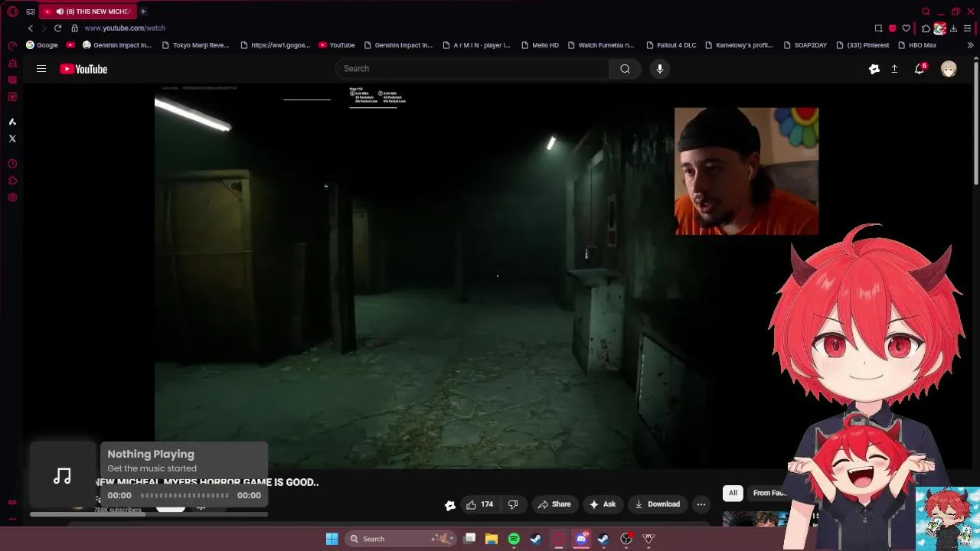
Task: Add page to bookmarks with heart icon
Action: (906, 28)
